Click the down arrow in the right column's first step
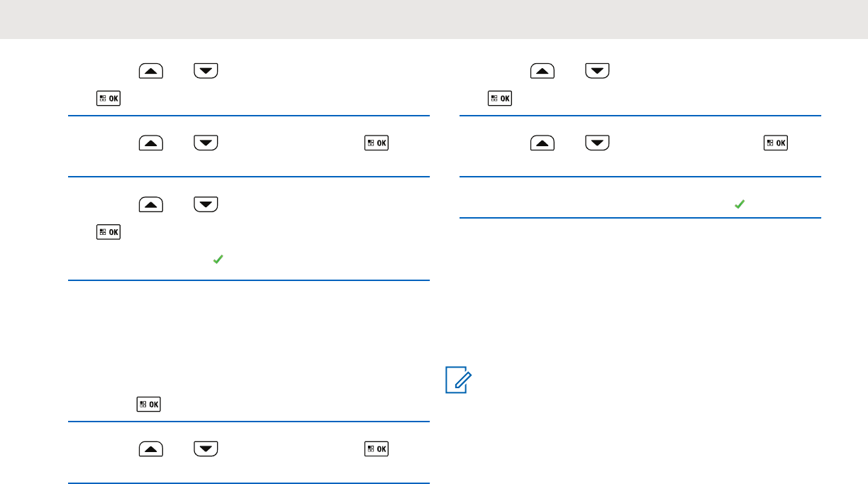The width and height of the screenshot is (868, 484). coord(599,71)
